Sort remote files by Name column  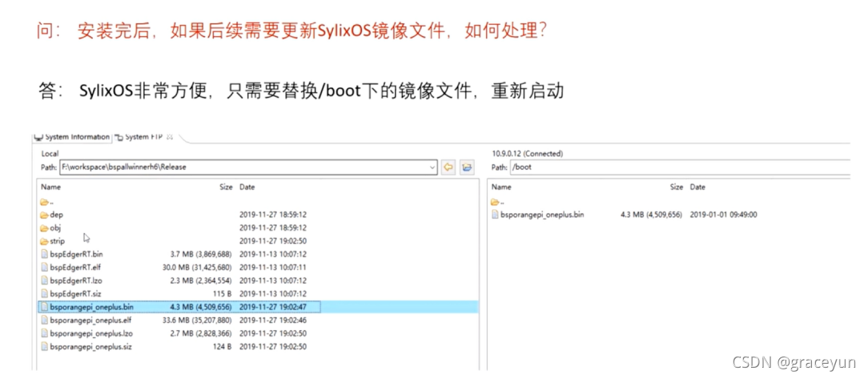[x=501, y=187]
